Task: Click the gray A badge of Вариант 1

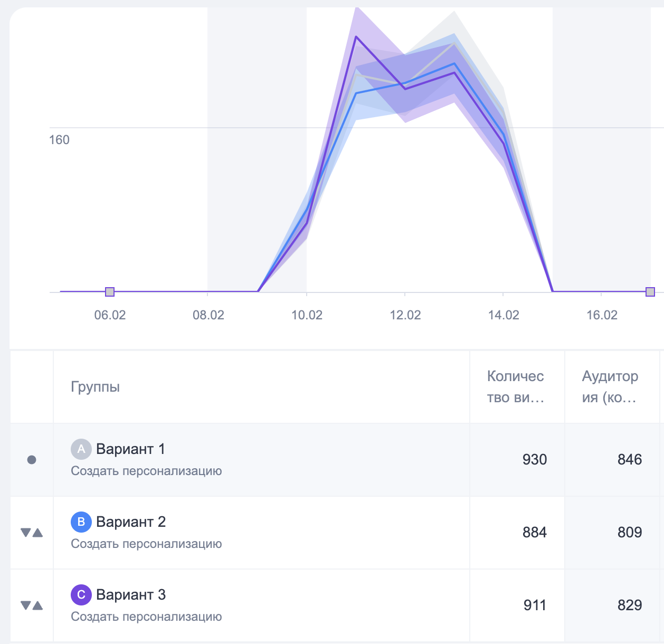Action: (x=81, y=449)
